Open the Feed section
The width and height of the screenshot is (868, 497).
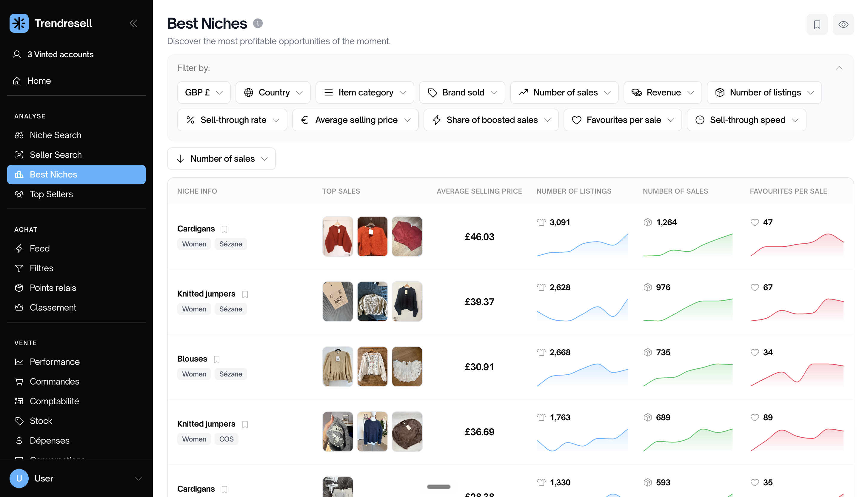point(76,248)
